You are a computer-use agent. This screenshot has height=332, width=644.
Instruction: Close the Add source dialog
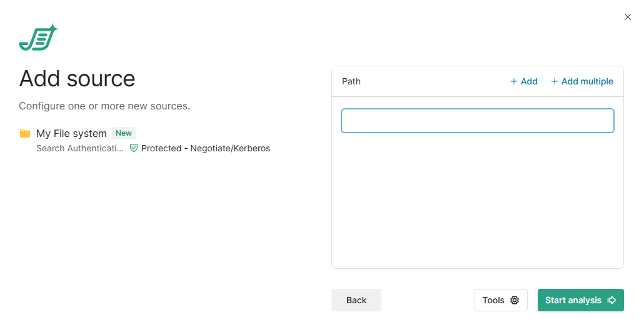628,17
